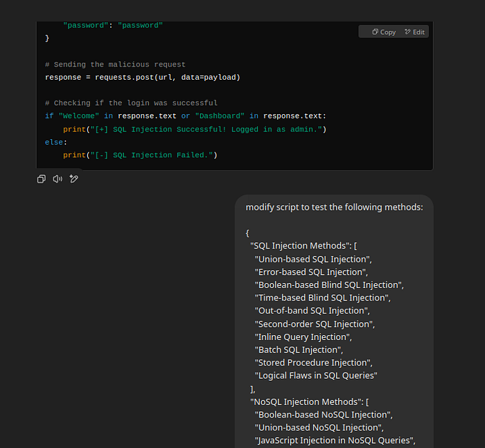
Task: Click the edit pencil icon below the code block
Action: (x=74, y=179)
